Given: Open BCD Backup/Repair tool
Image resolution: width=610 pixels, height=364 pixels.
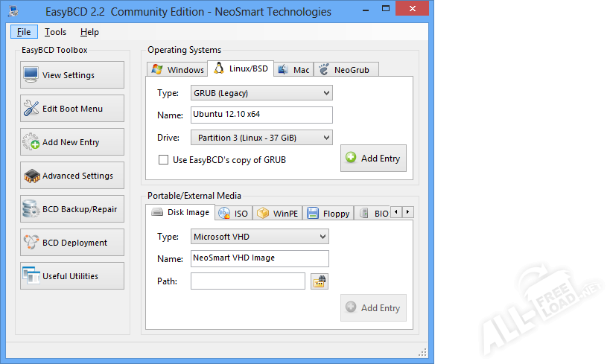Looking at the screenshot, I should click(x=72, y=209).
